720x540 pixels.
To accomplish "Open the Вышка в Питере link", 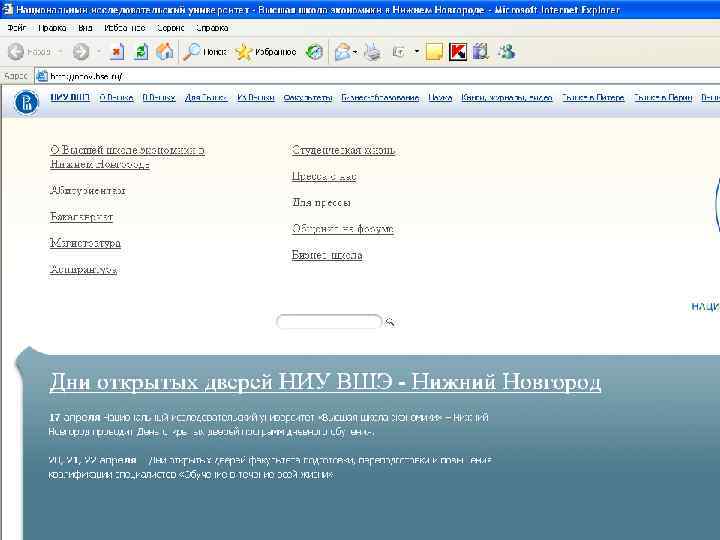I will pyautogui.click(x=593, y=97).
